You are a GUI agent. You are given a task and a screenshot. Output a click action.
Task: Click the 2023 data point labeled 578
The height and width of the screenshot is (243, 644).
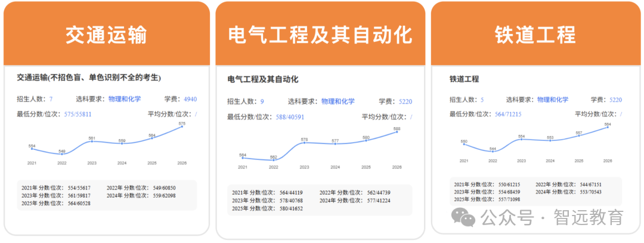[x=304, y=143]
